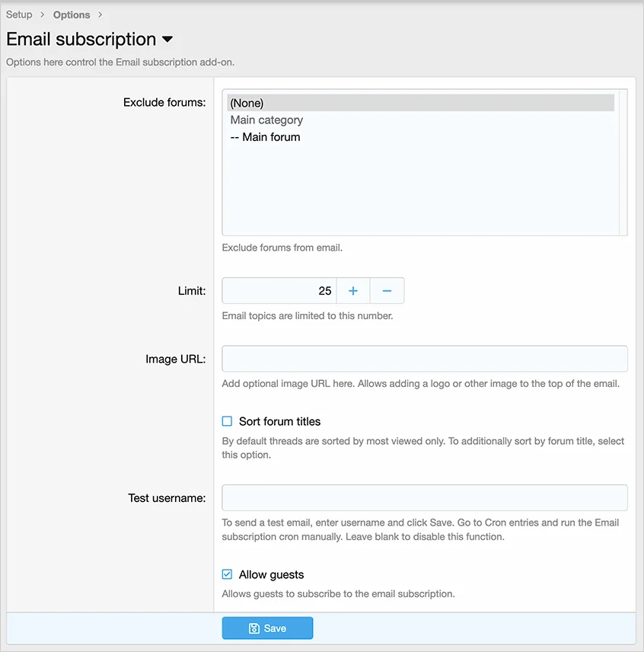The width and height of the screenshot is (644, 652).
Task: Click the Sort forum titles label
Action: [279, 421]
